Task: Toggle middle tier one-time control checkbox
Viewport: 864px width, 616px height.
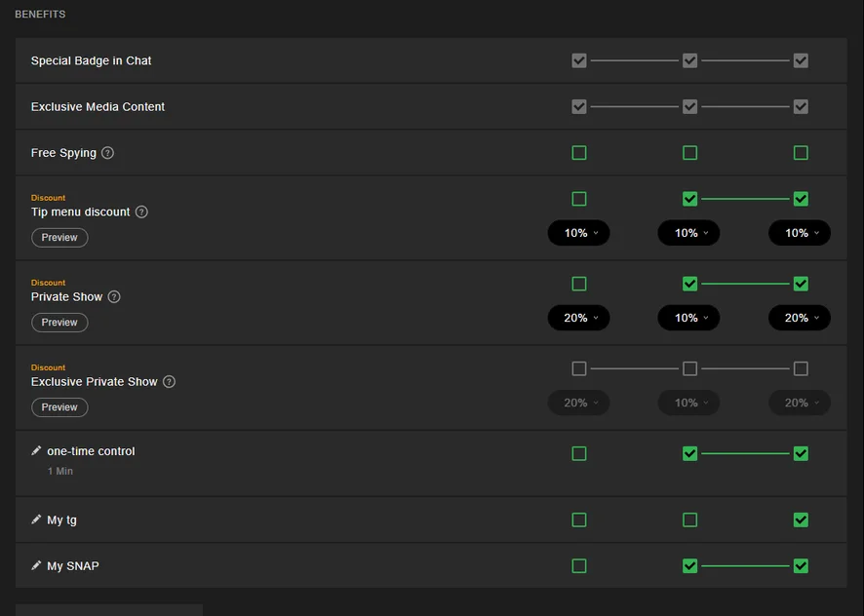Action: 689,453
